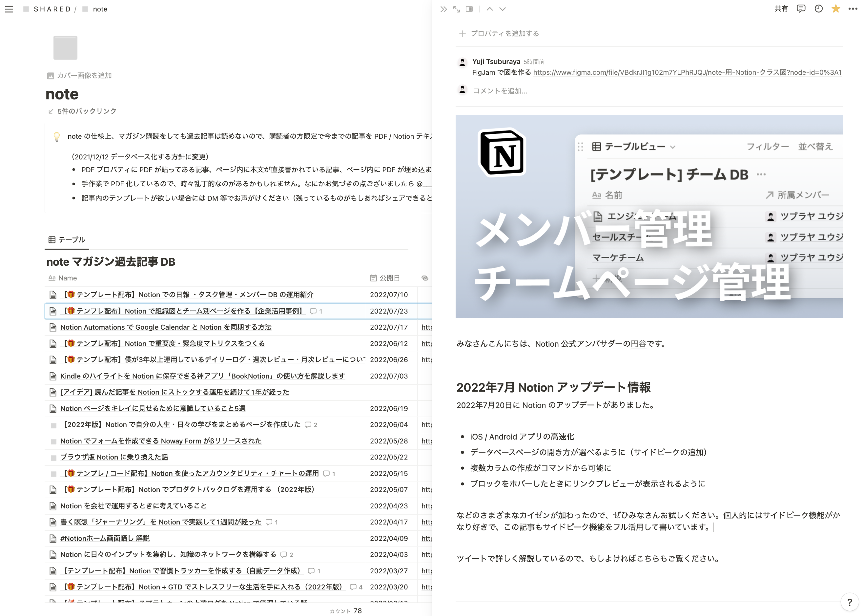The image size is (864, 616).
Task: Click the Name column header
Action: point(63,278)
